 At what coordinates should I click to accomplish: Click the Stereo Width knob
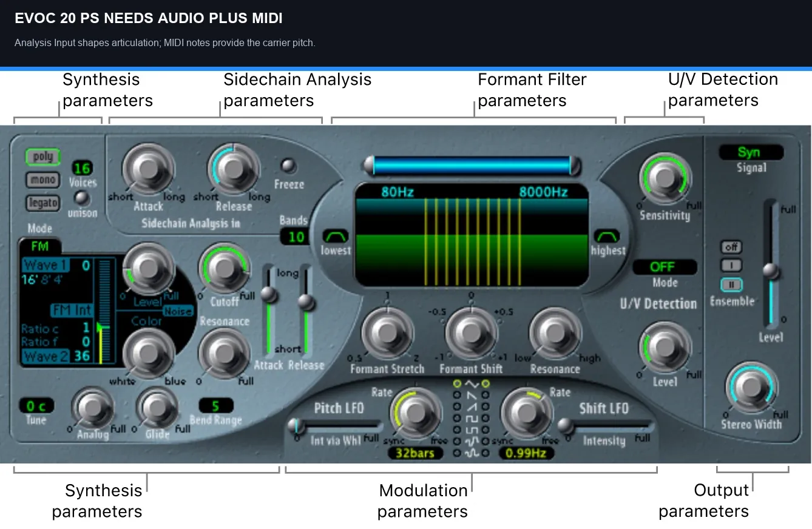pos(751,387)
